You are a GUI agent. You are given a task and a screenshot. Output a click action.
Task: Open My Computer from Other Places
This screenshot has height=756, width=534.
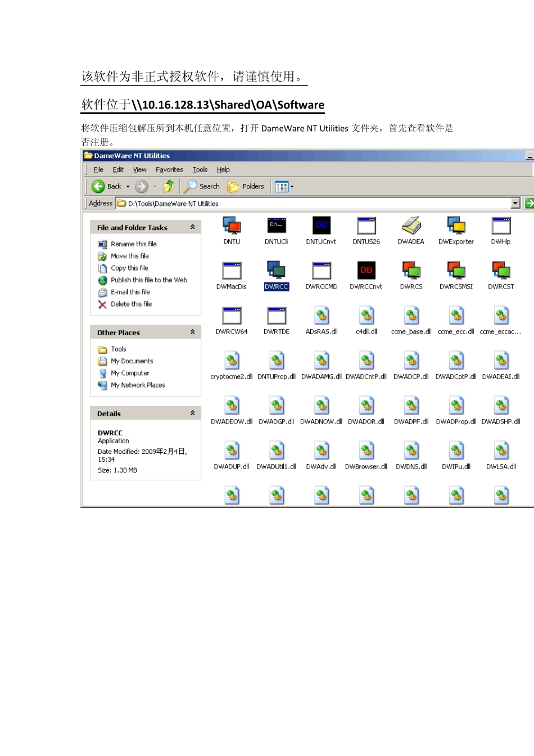pyautogui.click(x=130, y=373)
